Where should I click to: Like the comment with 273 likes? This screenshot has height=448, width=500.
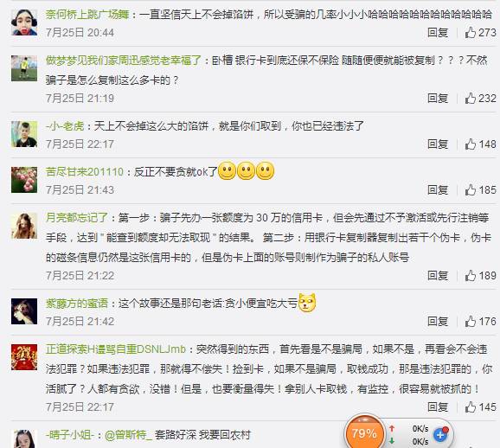pos(470,33)
